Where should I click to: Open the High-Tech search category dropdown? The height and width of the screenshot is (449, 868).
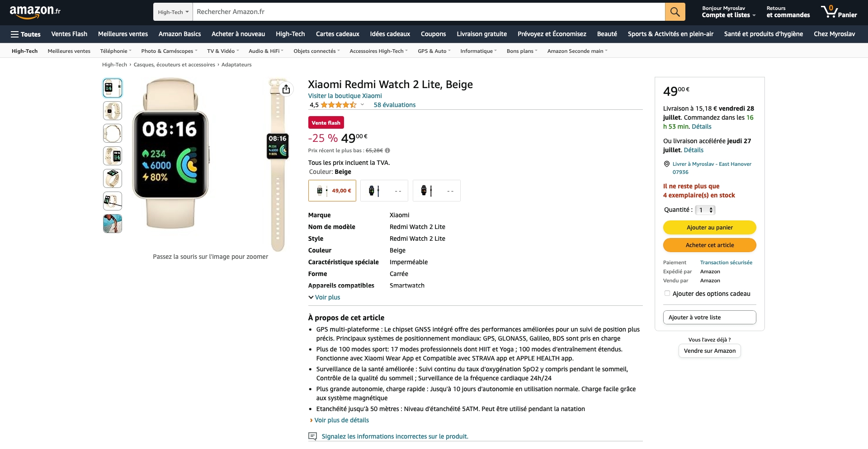point(173,12)
